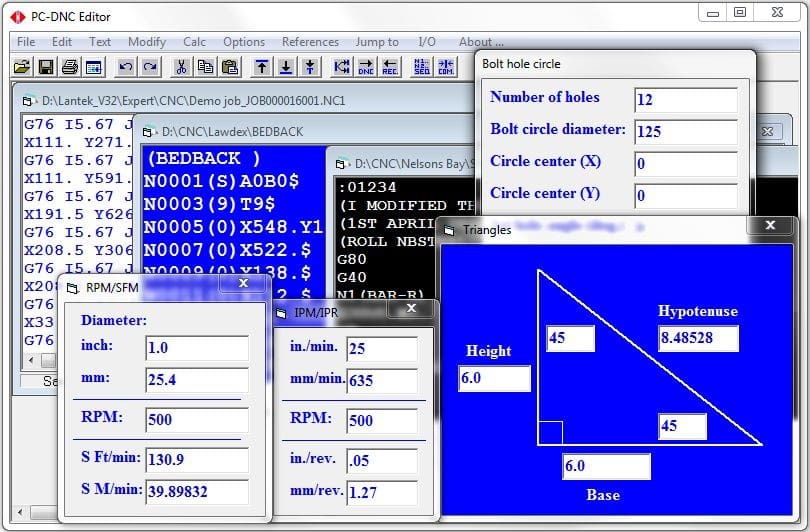Click the Height field in Triangles

click(494, 379)
